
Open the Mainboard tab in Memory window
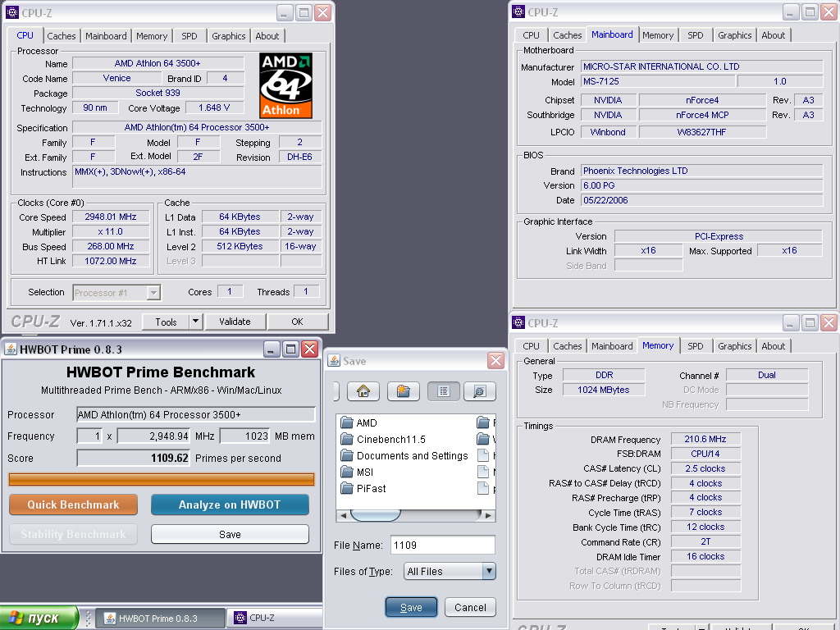click(612, 346)
